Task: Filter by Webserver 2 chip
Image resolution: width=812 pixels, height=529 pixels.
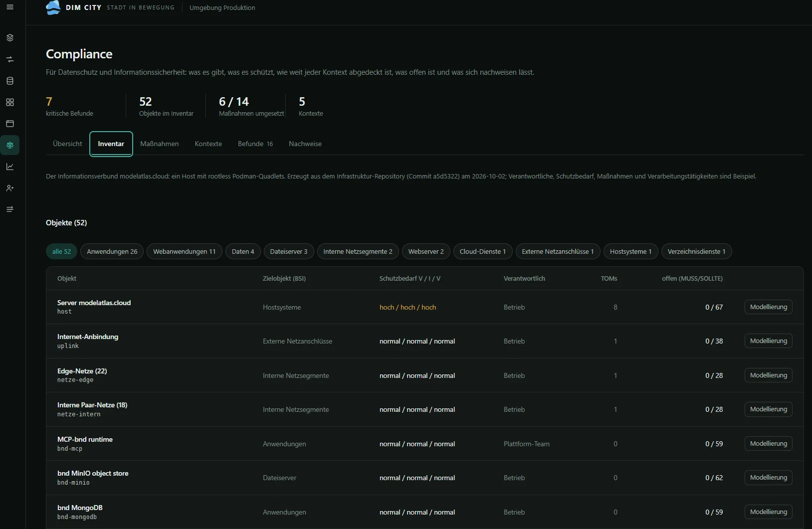Action: pos(426,251)
